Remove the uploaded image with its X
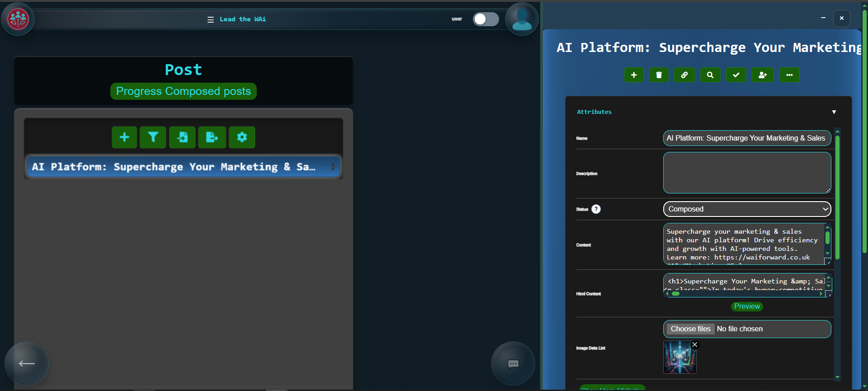This screenshot has height=391, width=868. pyautogui.click(x=695, y=344)
